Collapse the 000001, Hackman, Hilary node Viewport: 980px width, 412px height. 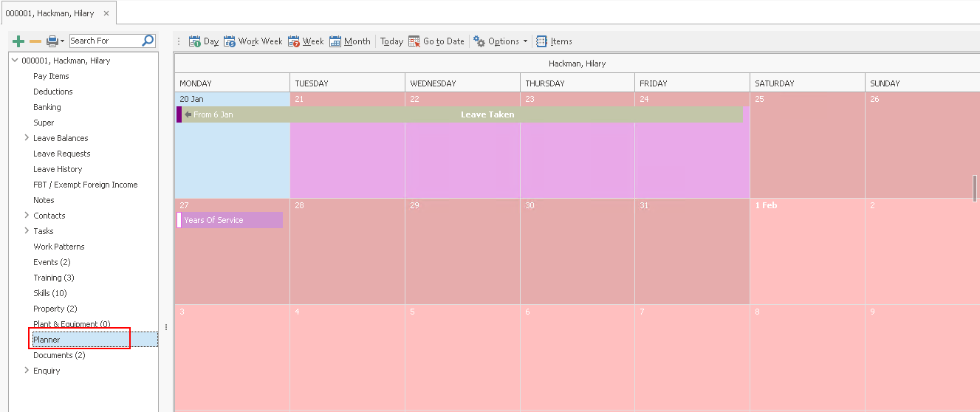coord(15,61)
